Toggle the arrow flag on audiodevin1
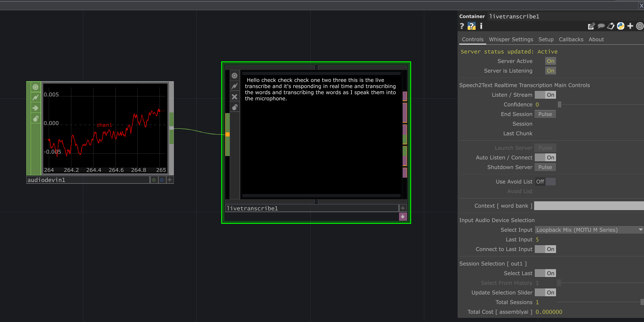Screen dimensions: 644x322 35,108
